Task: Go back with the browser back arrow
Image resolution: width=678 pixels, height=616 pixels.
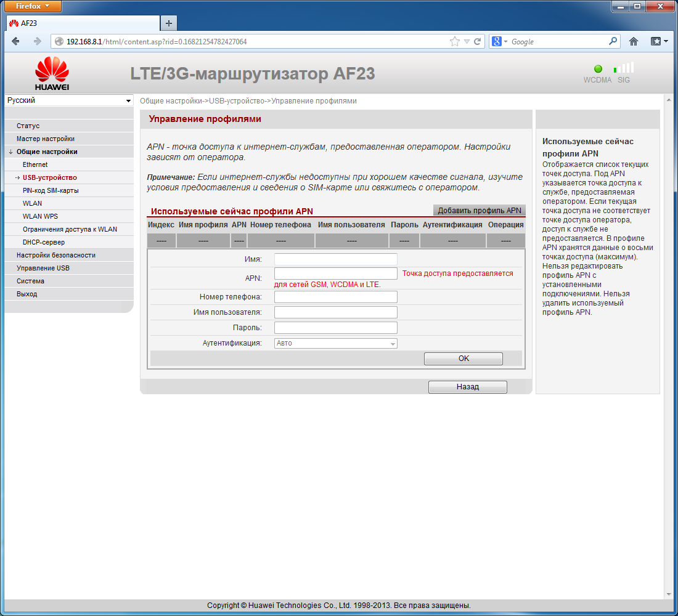Action: (x=15, y=41)
